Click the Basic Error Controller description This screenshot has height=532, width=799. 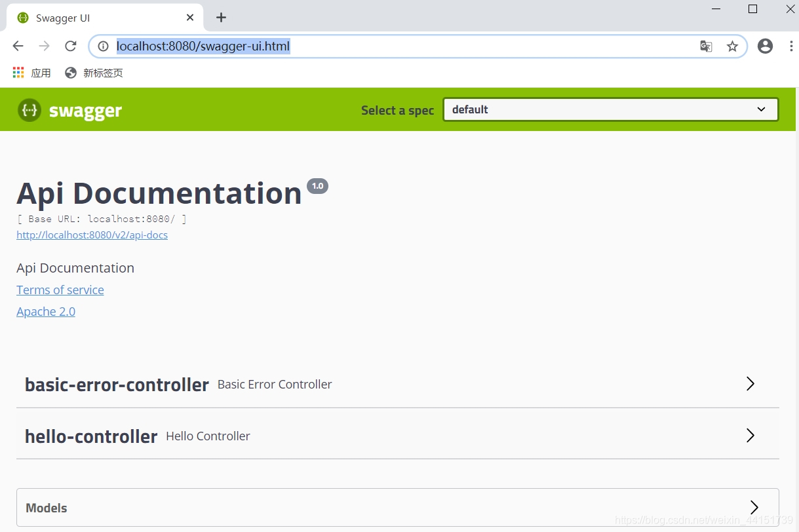[275, 385]
